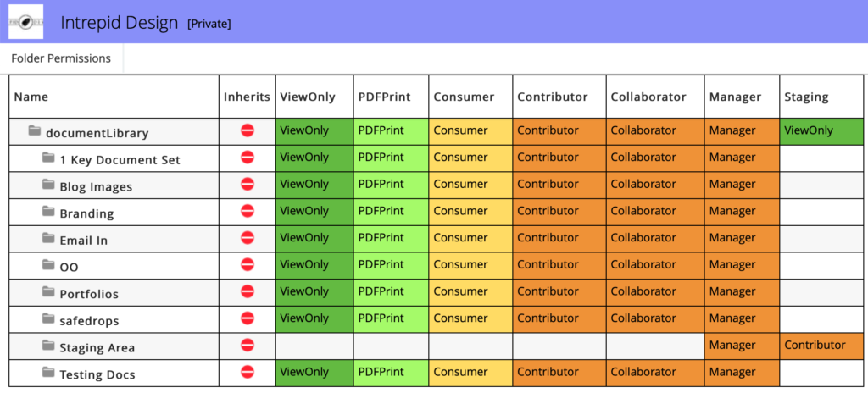This screenshot has height=393, width=868.
Task: Click the Portfolios folder icon
Action: click(x=48, y=293)
